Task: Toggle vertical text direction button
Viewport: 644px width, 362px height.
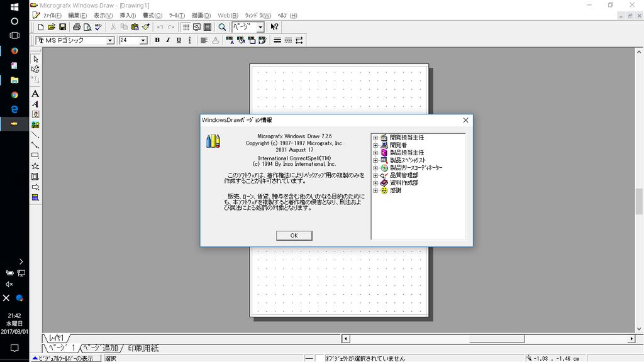Action: [189, 40]
